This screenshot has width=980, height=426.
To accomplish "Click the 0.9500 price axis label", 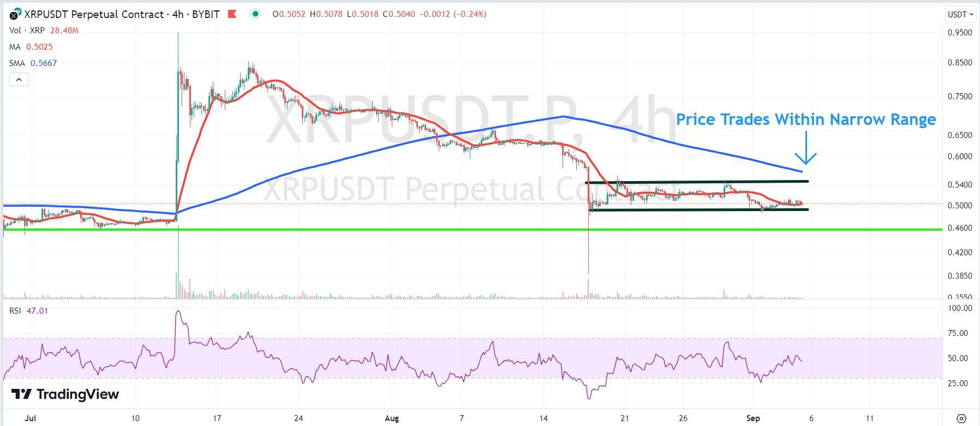I will pyautogui.click(x=960, y=33).
